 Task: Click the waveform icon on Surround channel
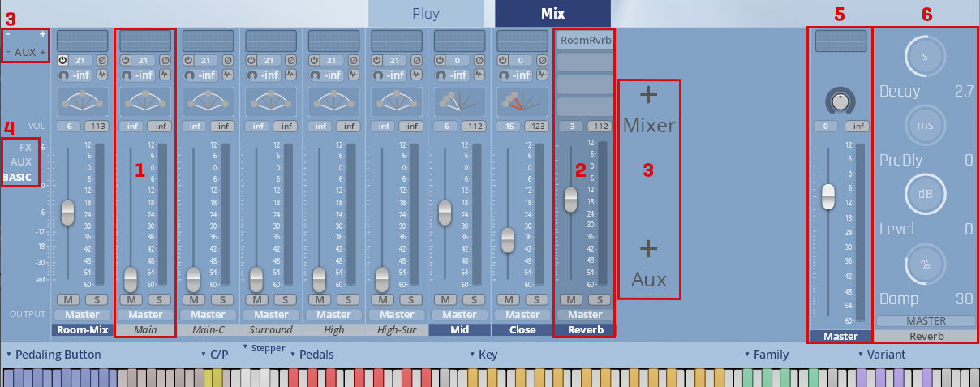(290, 75)
